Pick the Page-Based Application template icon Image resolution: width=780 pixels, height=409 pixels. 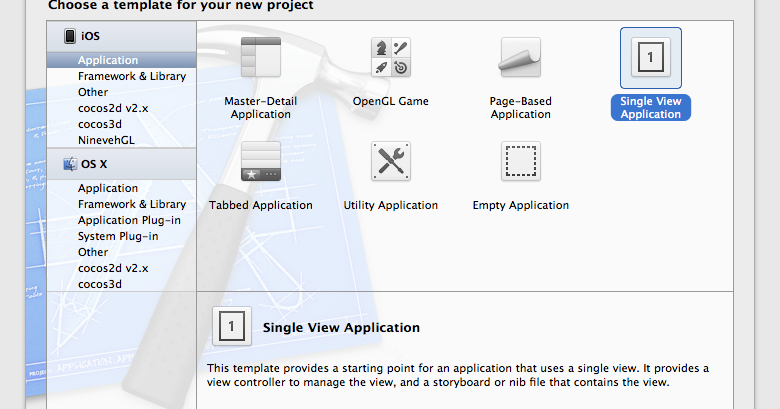(520, 59)
